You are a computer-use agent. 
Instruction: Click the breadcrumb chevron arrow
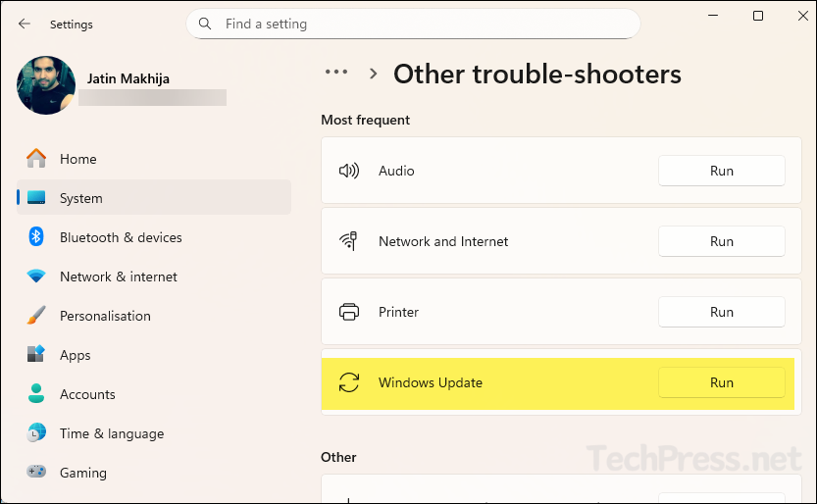click(374, 74)
